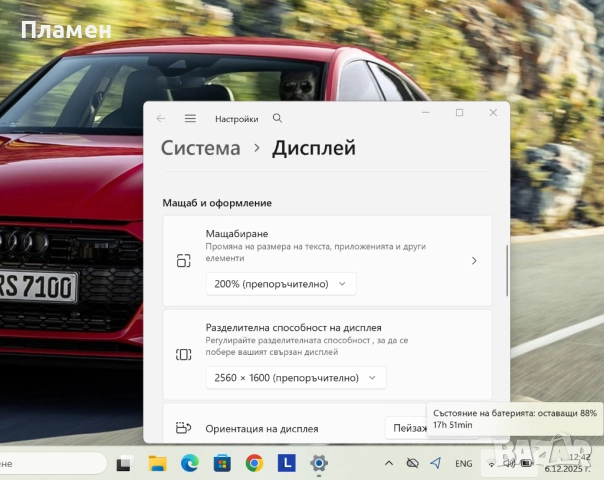Click the Settings window vertical scrollbar
Screen dimensions: 604x480
click(507, 270)
